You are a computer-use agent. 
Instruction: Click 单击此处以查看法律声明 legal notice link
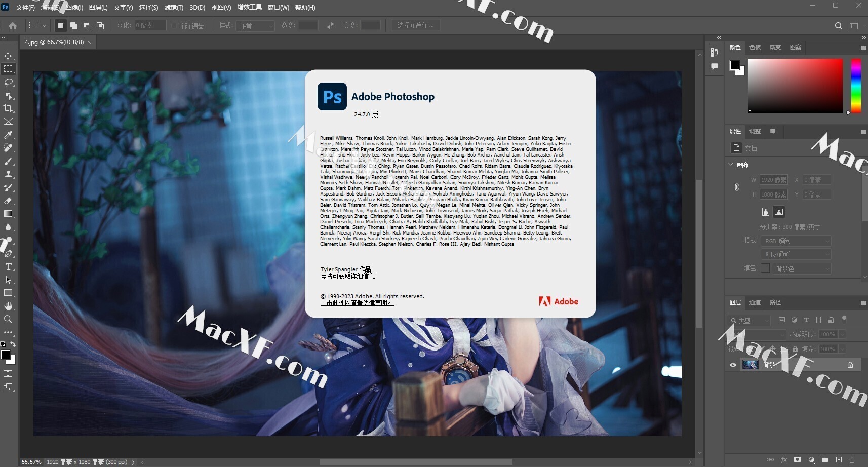click(357, 303)
